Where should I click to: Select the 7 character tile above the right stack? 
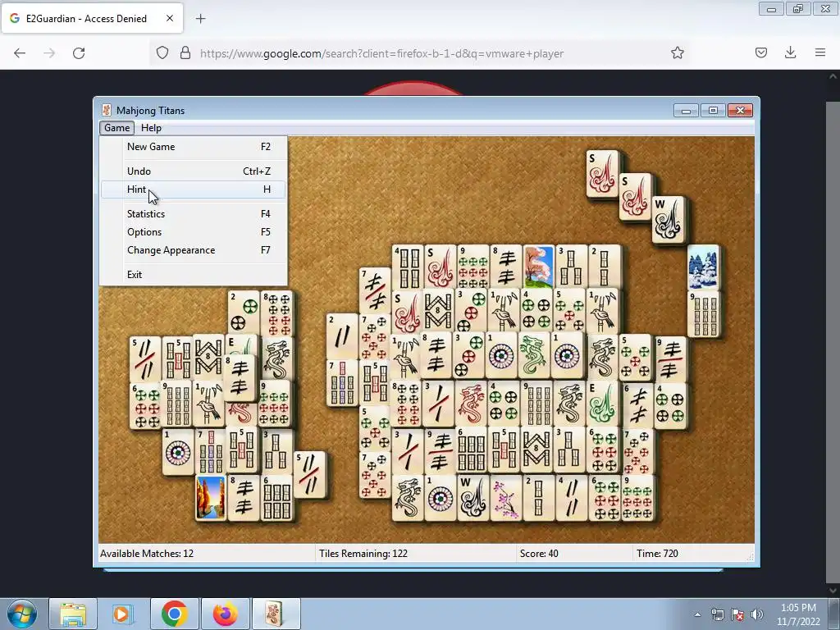coord(374,290)
